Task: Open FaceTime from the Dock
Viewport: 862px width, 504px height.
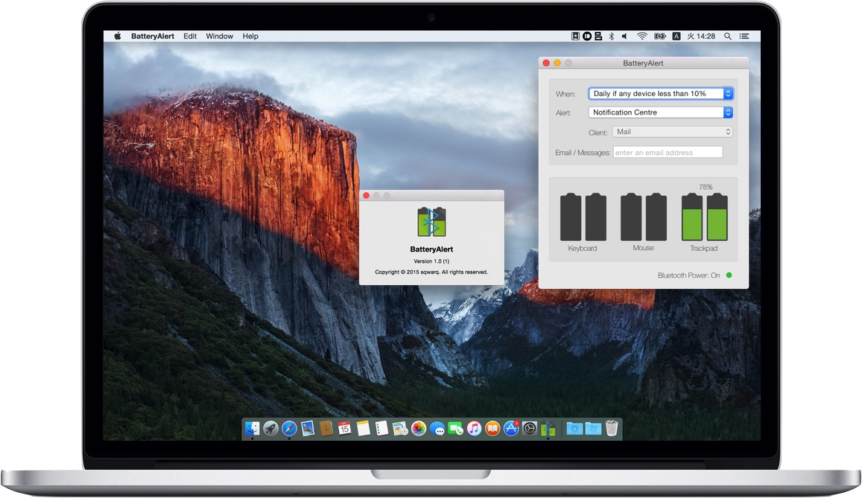Action: pos(456,428)
